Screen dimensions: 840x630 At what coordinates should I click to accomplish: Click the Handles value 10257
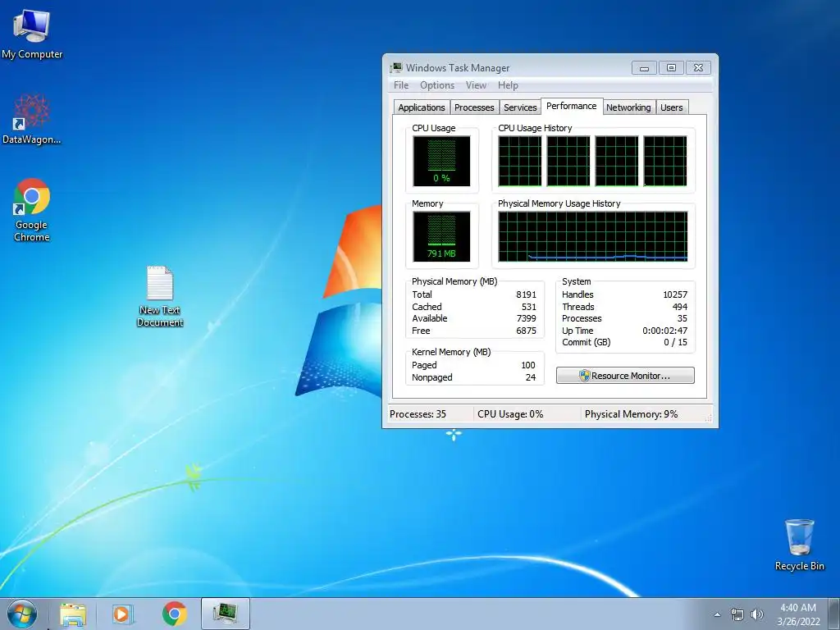pos(675,294)
